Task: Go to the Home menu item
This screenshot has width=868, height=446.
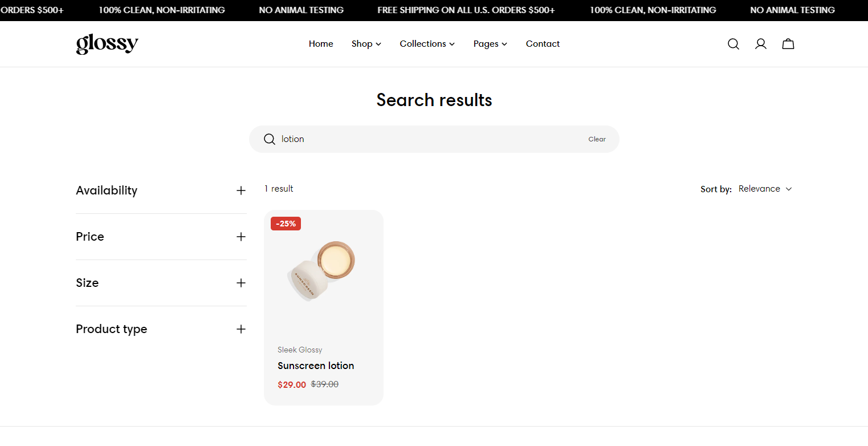Action: pyautogui.click(x=321, y=44)
